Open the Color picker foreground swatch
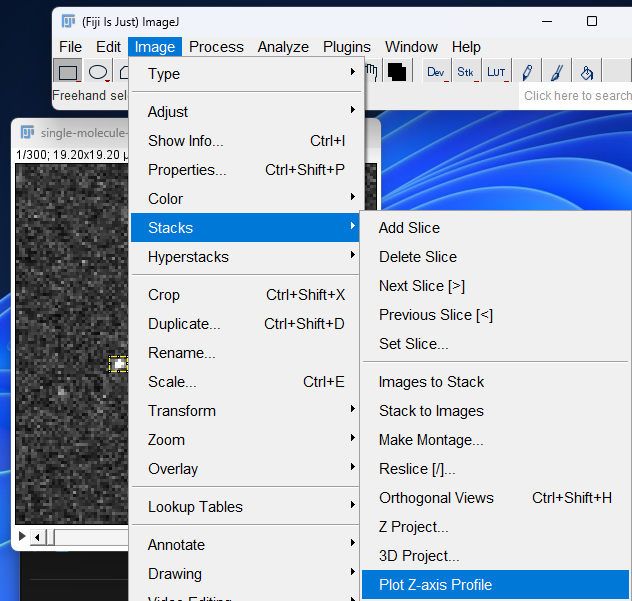Image resolution: width=632 pixels, height=601 pixels. pos(397,73)
